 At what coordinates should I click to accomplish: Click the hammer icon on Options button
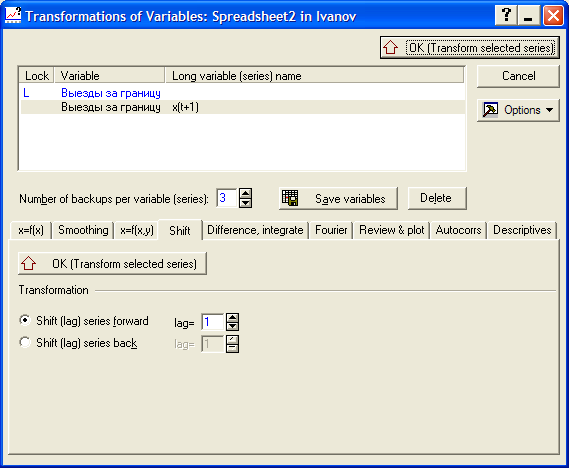coord(490,110)
